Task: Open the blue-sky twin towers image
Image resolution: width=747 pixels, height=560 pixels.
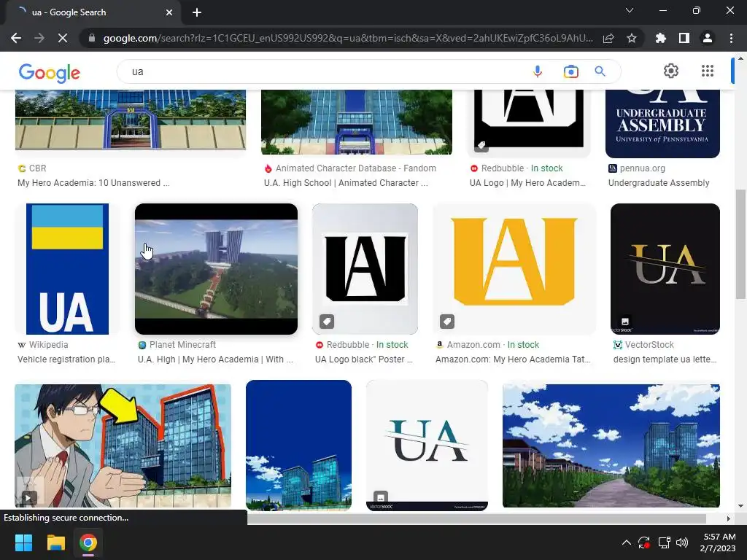Action: [298, 446]
